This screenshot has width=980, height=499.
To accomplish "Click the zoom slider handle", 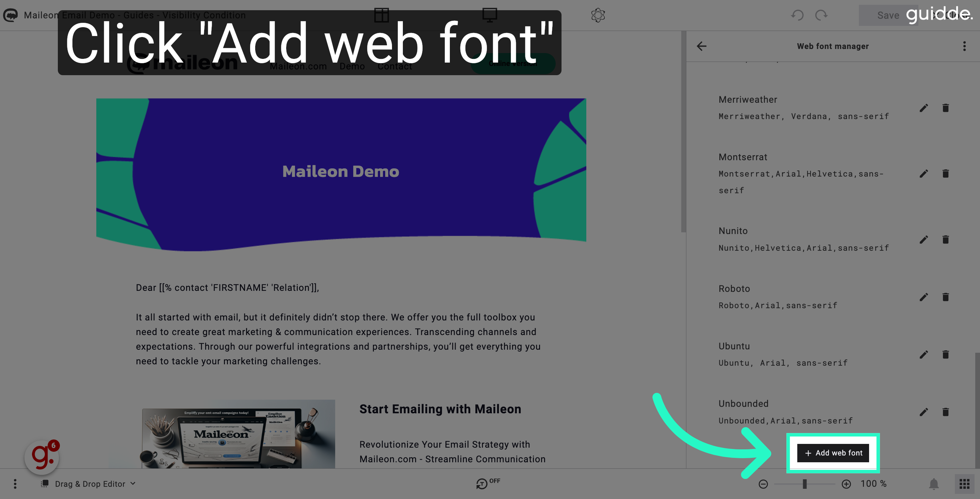I will click(x=805, y=484).
